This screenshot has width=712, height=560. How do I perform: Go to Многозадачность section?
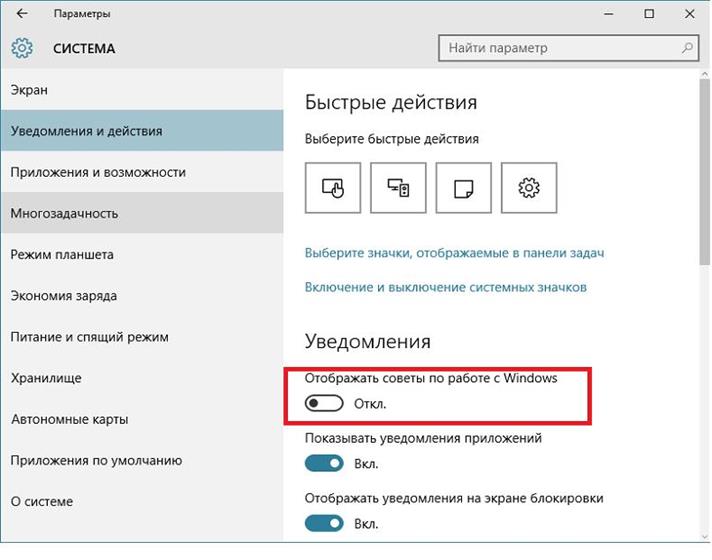tap(64, 213)
